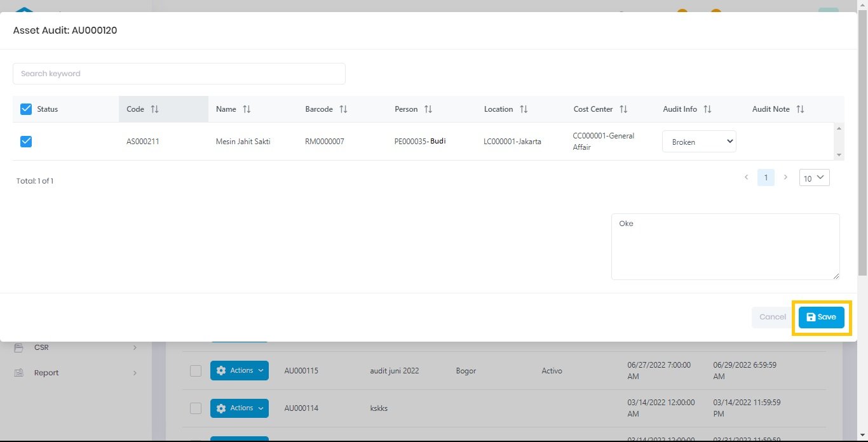Uncheck the select-all Status header checkbox
The width and height of the screenshot is (868, 442).
tap(26, 109)
